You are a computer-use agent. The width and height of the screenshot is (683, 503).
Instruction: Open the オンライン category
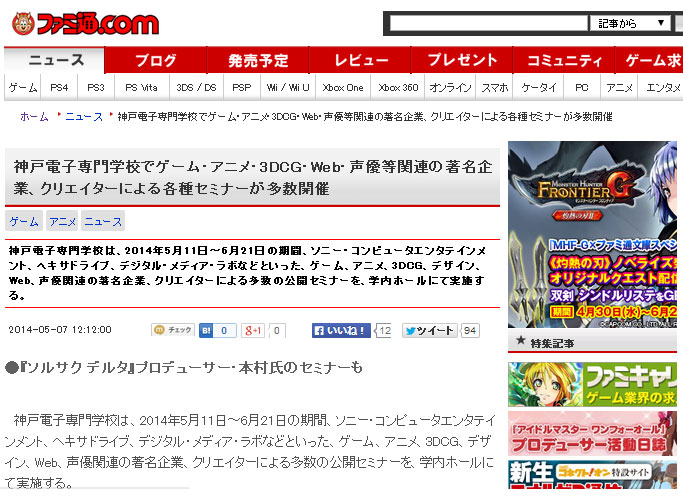point(450,88)
